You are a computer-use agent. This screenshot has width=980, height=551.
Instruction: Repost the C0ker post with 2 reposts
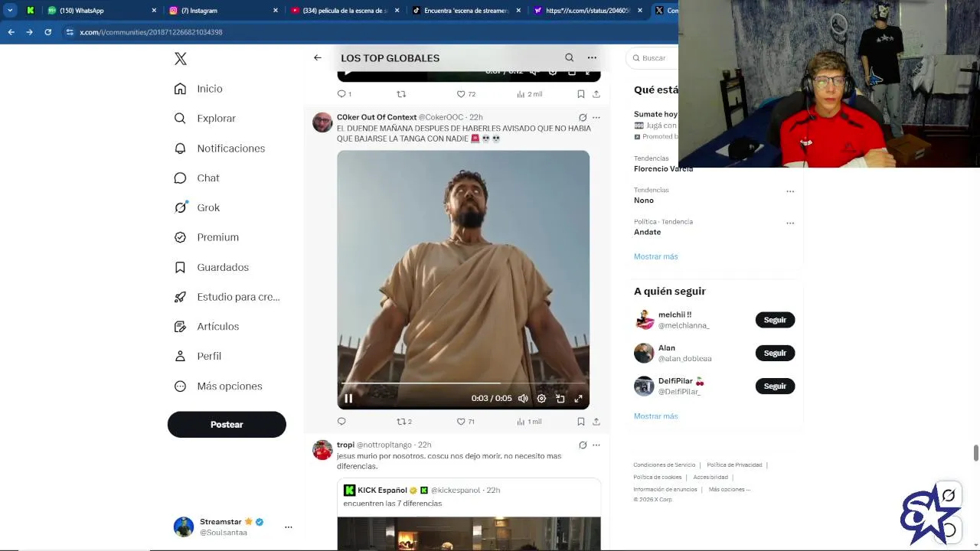tap(404, 422)
